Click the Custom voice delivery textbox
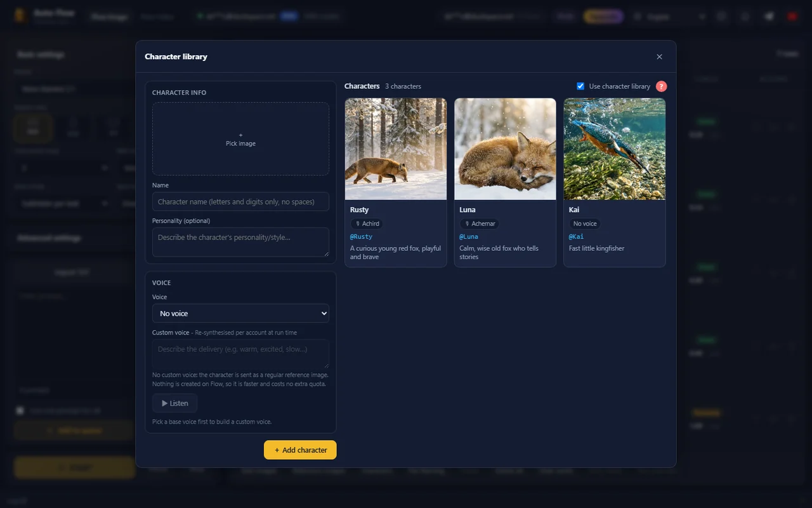Image resolution: width=812 pixels, height=508 pixels. [240, 354]
